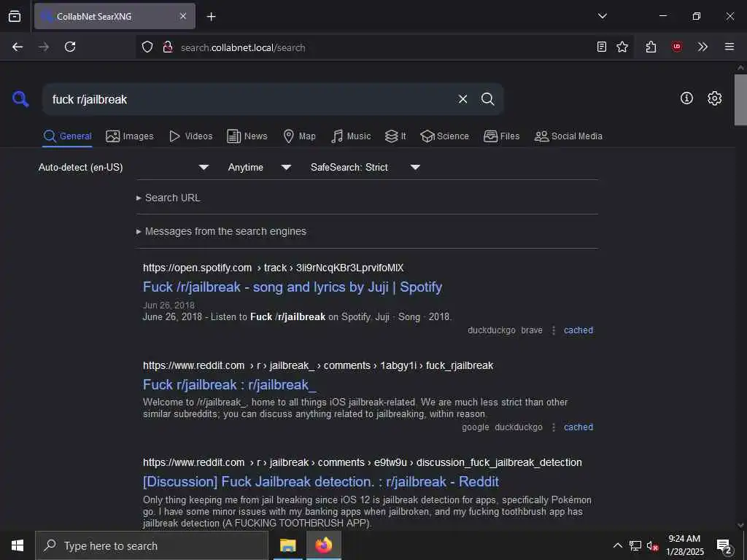Toggle Reader View icon
The width and height of the screenshot is (747, 560).
coord(602,47)
